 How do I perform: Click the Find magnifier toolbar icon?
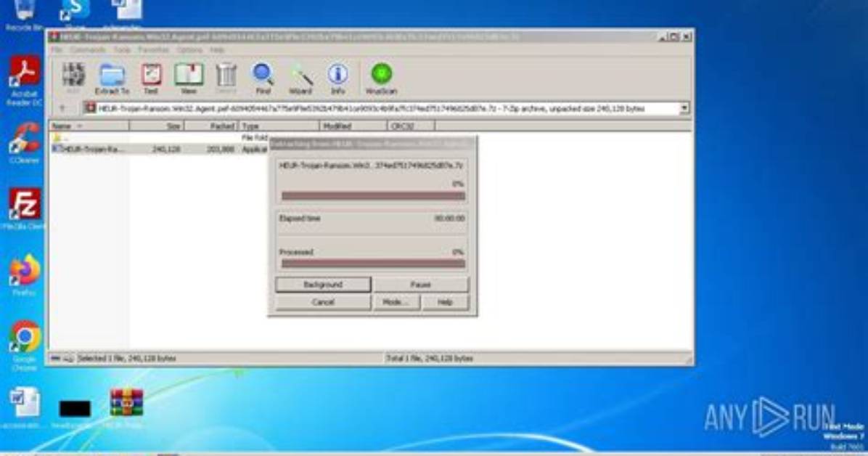click(x=263, y=78)
